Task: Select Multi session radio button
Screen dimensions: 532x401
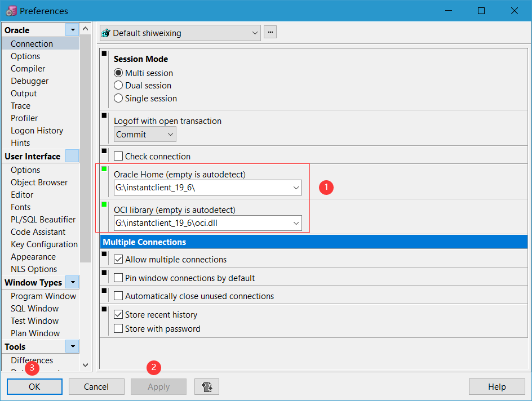Action: pyautogui.click(x=118, y=73)
